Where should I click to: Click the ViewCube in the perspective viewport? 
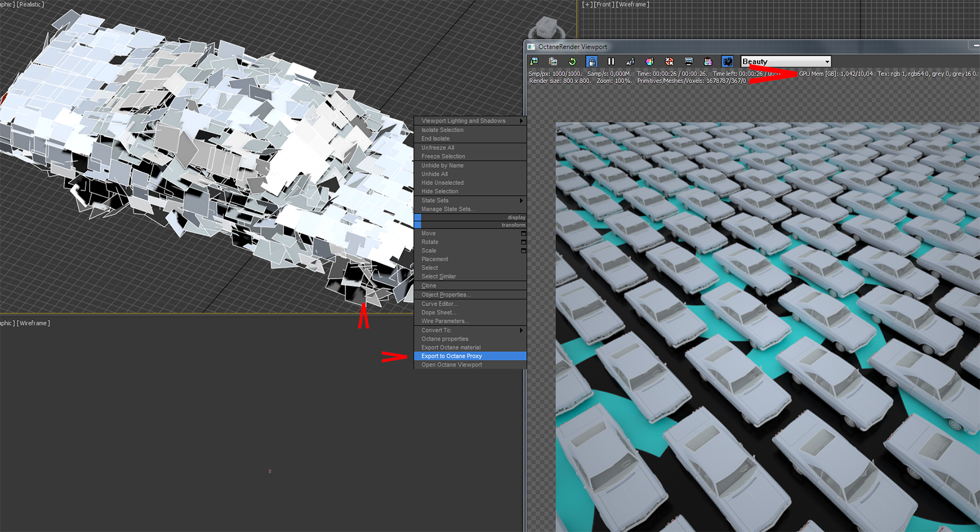point(546,28)
